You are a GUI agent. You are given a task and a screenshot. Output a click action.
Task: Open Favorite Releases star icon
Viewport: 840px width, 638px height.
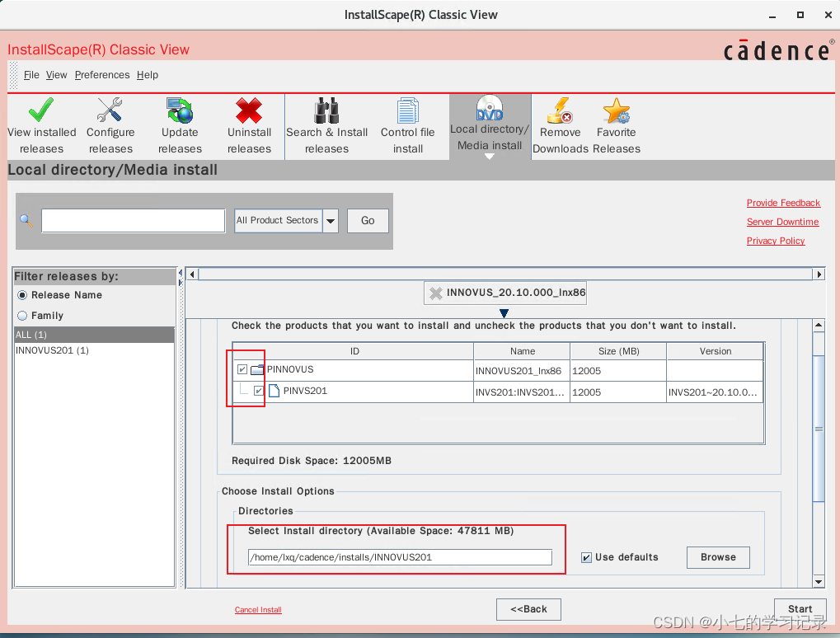coord(616,110)
